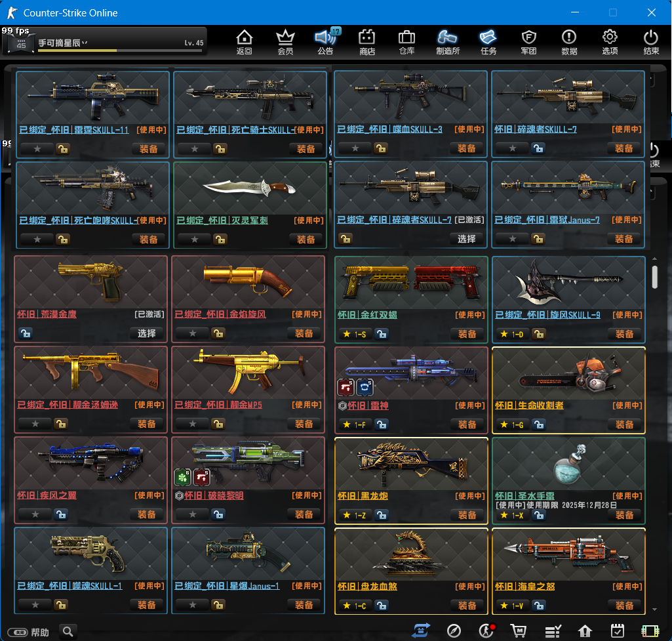
Task: Click the scroll-down arrow of the weapon list
Action: 654,610
